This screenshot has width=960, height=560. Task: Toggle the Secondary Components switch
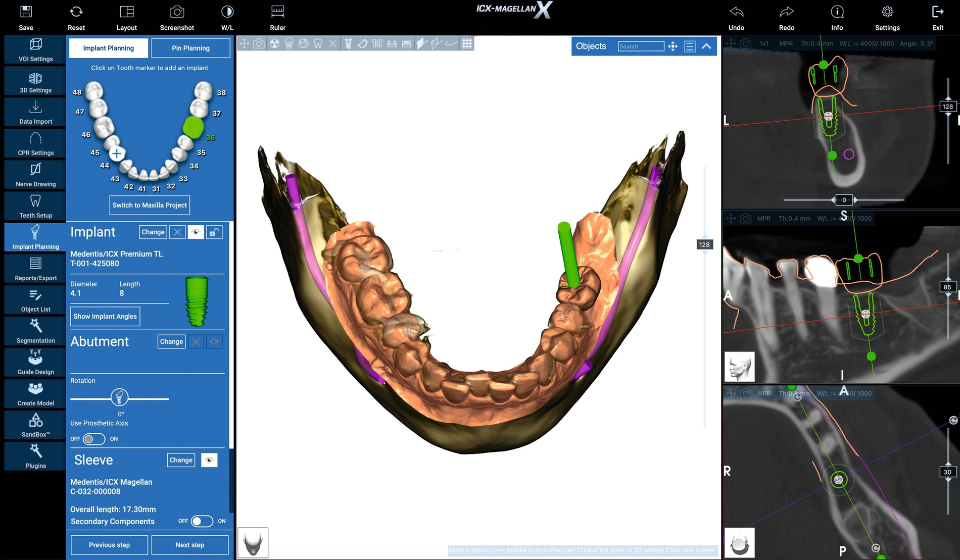[202, 521]
